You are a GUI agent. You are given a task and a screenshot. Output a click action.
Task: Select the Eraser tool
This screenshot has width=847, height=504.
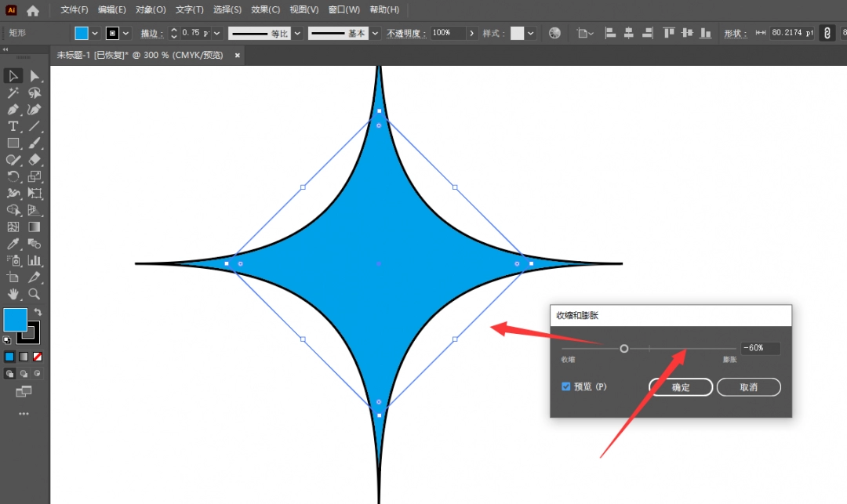(x=35, y=160)
